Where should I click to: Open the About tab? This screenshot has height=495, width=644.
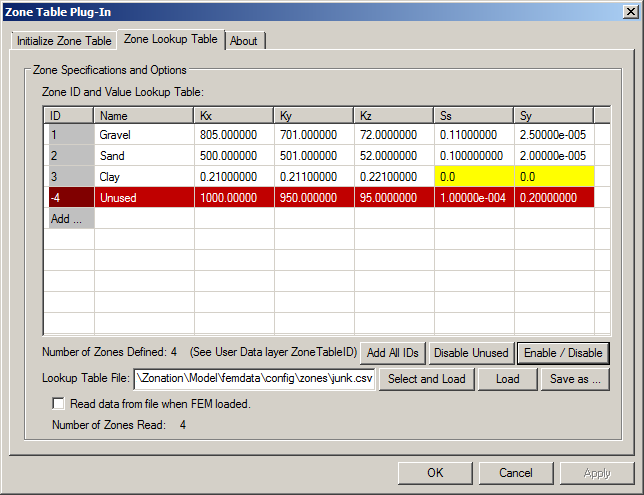[243, 41]
